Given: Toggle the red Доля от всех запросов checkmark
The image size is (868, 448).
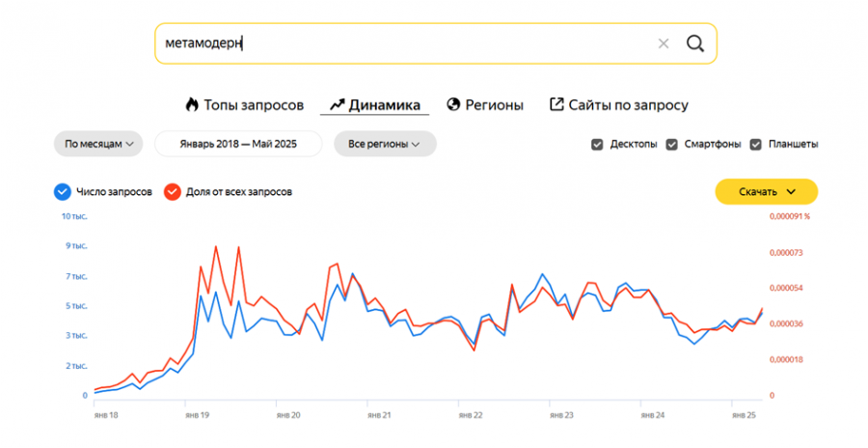Looking at the screenshot, I should click(173, 191).
